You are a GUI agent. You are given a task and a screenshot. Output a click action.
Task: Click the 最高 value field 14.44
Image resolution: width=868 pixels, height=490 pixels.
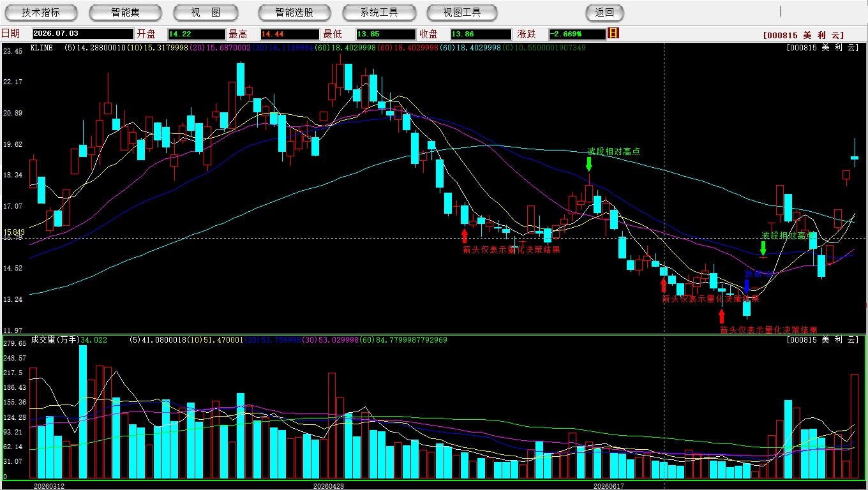pos(289,34)
